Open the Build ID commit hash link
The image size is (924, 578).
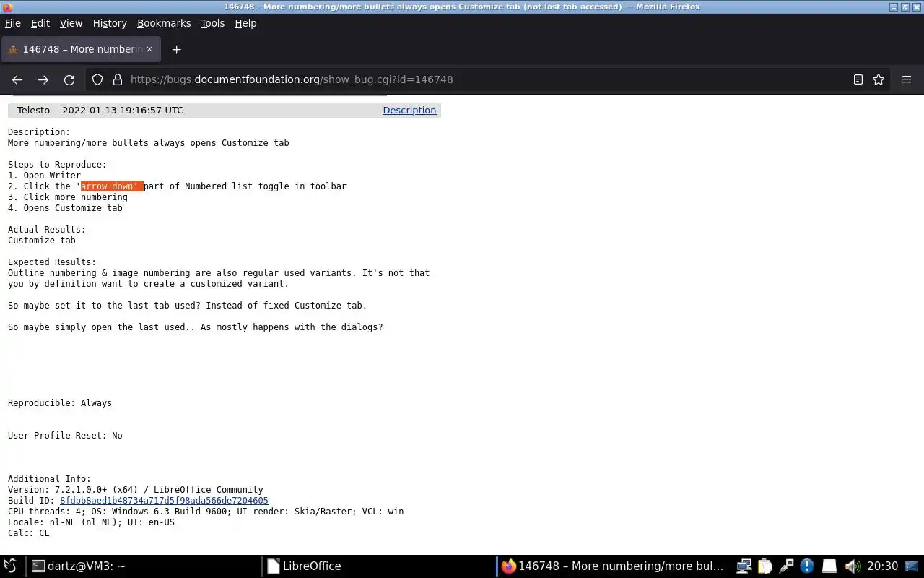[x=164, y=501]
